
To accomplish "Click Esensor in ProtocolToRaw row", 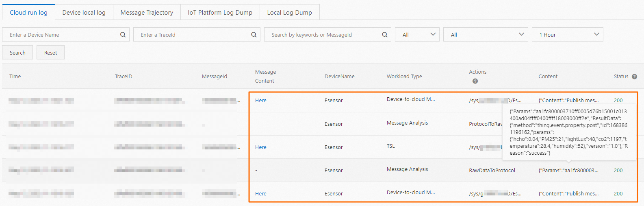I will 334,124.
